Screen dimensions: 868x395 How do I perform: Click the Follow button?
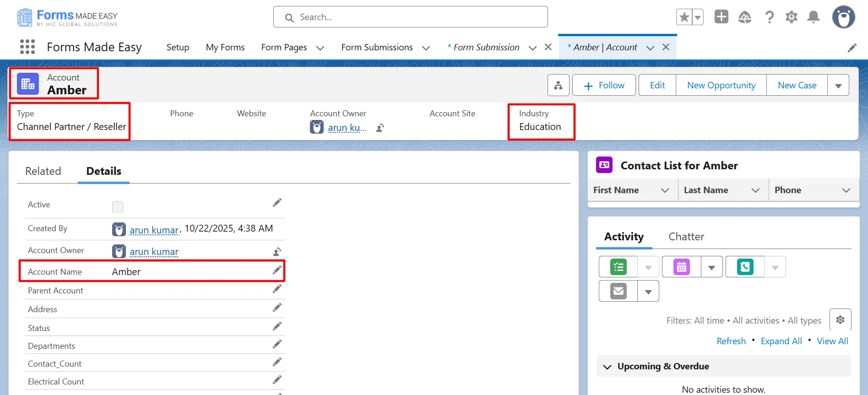point(604,86)
